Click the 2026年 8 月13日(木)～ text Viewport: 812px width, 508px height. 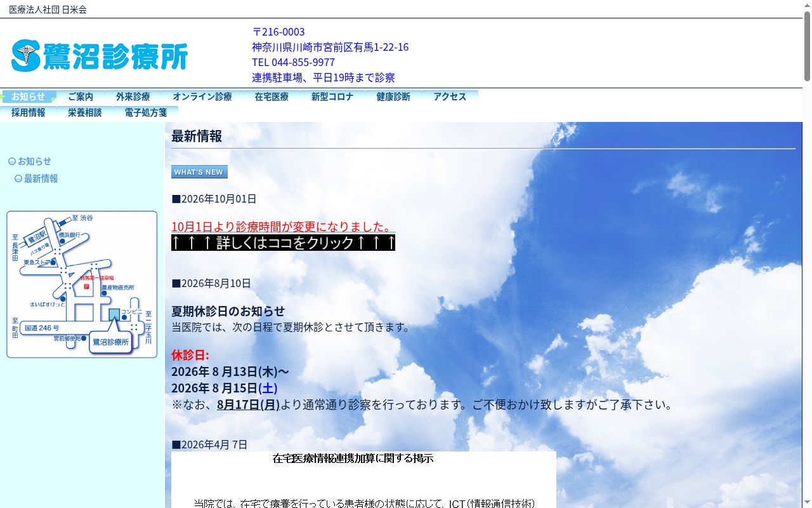click(230, 371)
